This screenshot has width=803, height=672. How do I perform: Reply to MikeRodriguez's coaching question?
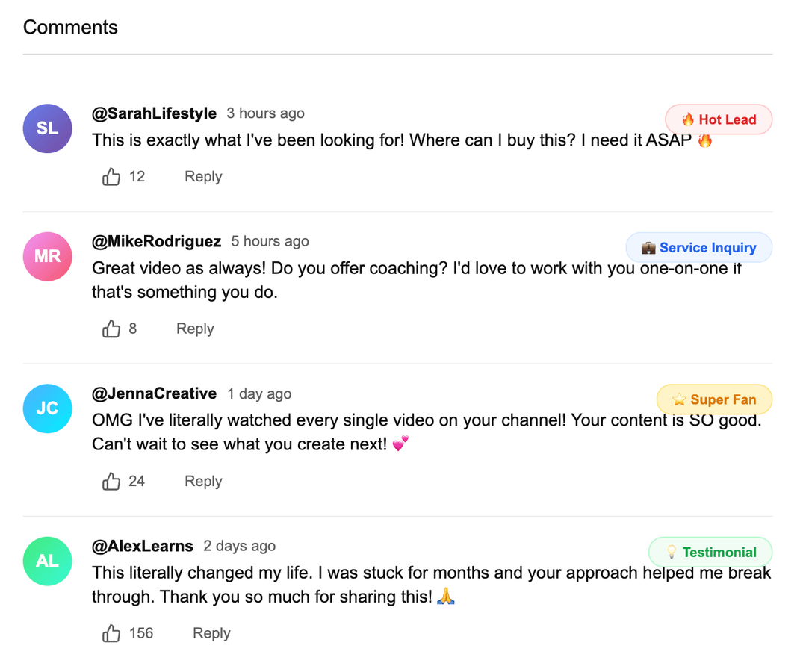(x=195, y=329)
